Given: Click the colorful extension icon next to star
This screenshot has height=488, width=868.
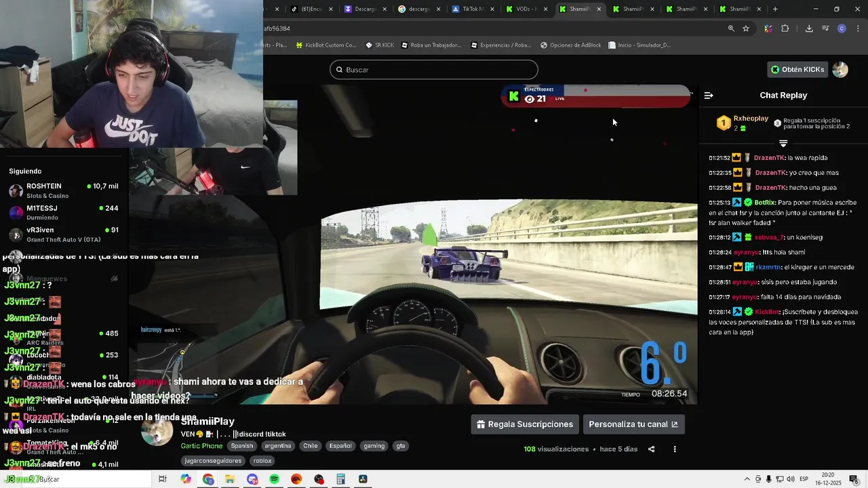Looking at the screenshot, I should tap(768, 28).
